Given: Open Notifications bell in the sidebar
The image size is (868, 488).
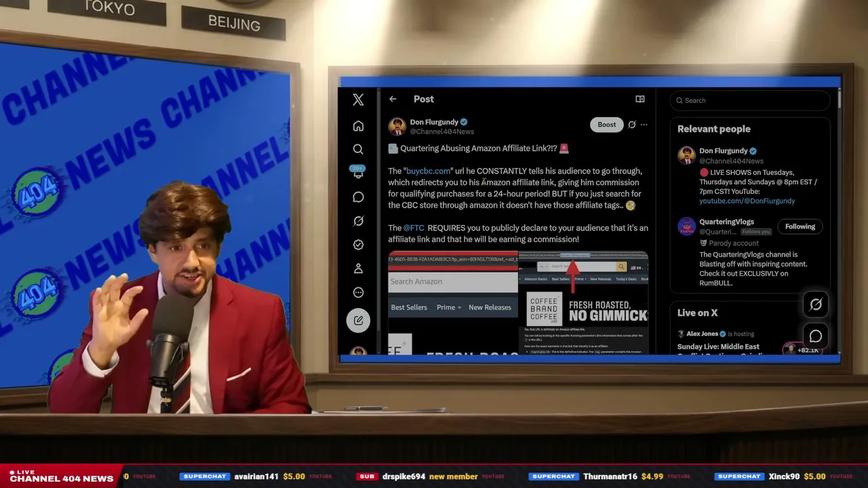Looking at the screenshot, I should (x=358, y=174).
